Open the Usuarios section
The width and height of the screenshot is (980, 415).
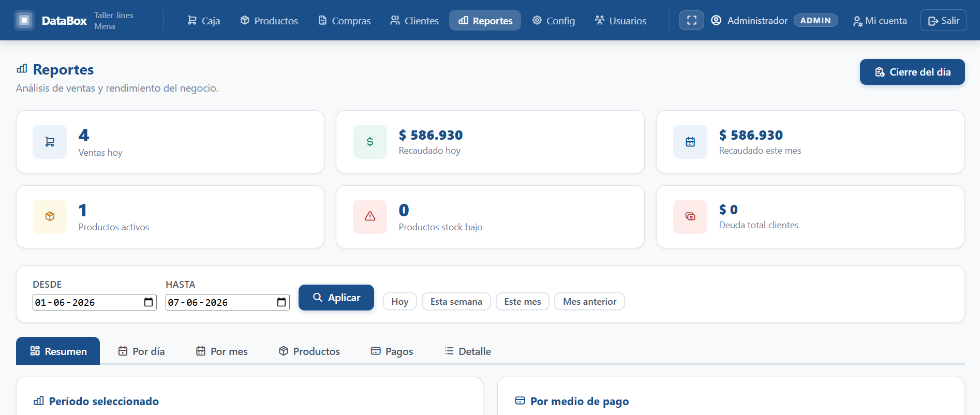pyautogui.click(x=620, y=20)
